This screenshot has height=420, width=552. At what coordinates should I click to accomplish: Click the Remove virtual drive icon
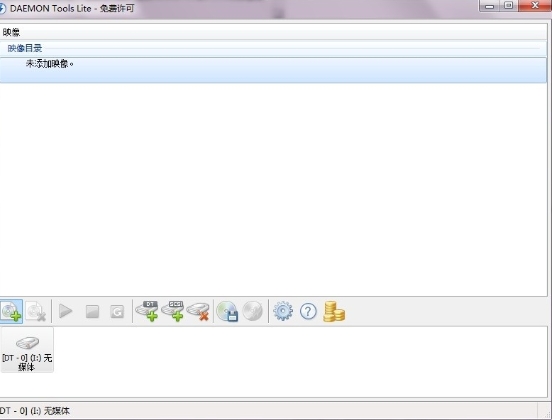198,311
